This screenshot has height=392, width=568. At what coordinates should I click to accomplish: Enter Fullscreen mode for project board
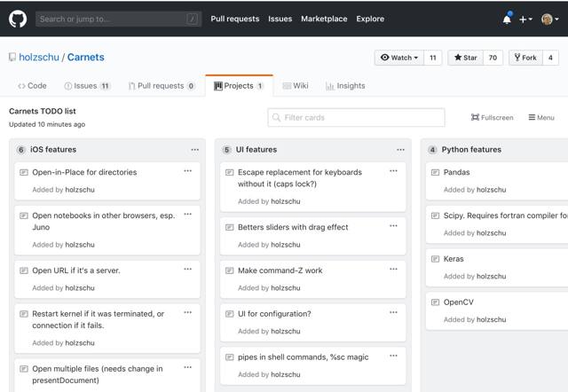(x=492, y=117)
